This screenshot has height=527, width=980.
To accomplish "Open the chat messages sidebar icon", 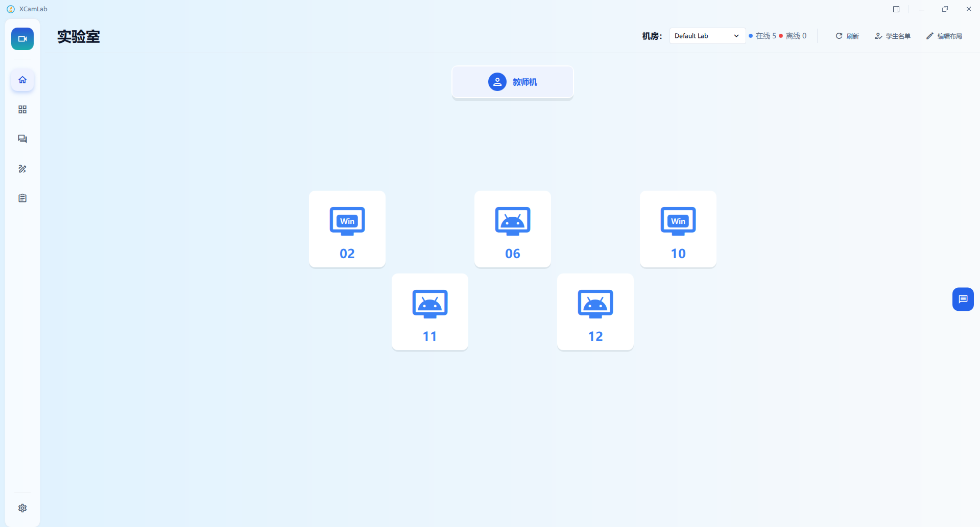I will pos(22,139).
